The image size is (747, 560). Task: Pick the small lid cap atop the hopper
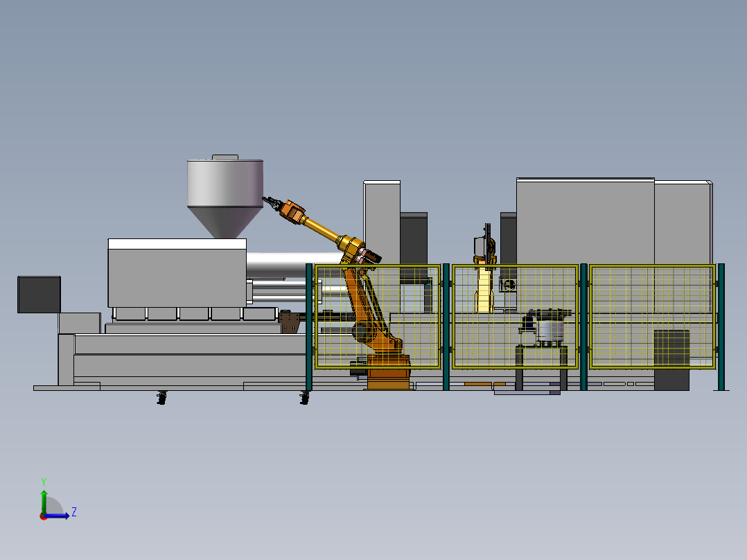coord(225,157)
